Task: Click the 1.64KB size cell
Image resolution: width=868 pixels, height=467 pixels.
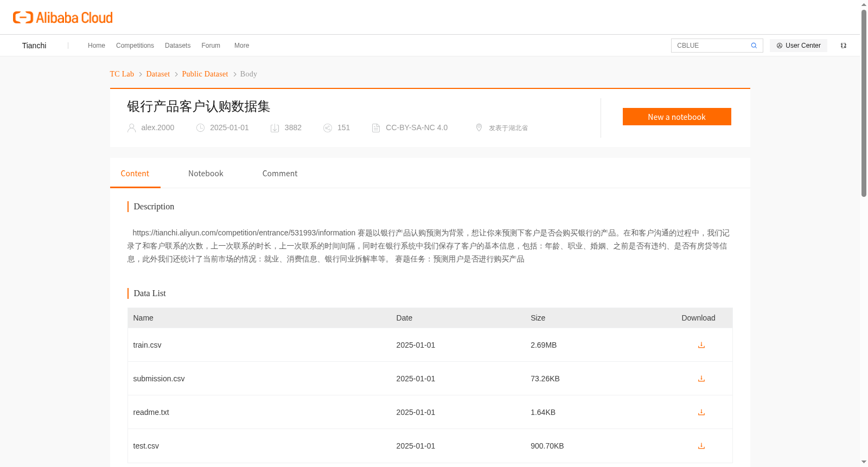Action: pyautogui.click(x=543, y=412)
